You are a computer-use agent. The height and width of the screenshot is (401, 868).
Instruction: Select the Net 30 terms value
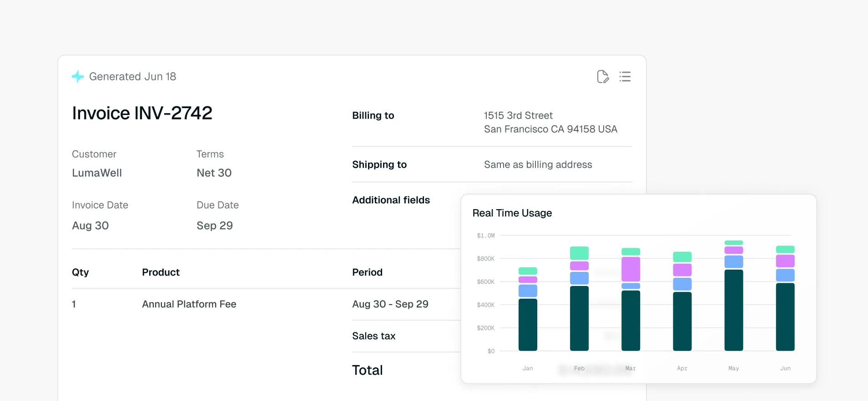pos(214,173)
